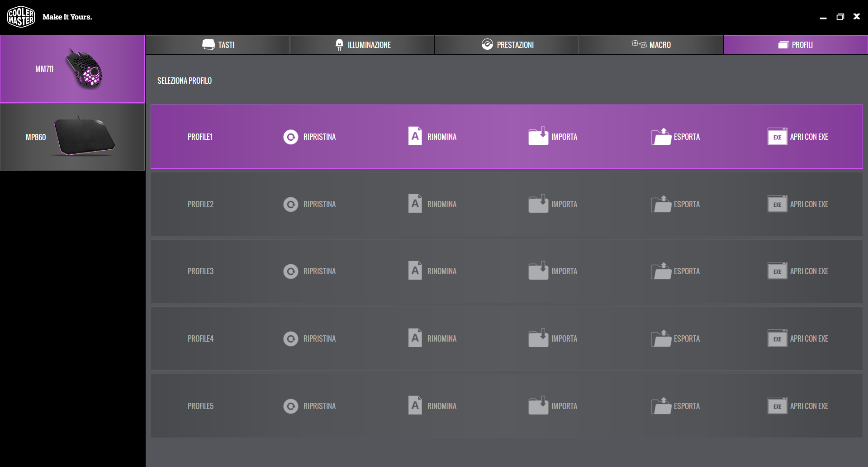Click RIPRISTINA label for PROFILE1
868x467 pixels.
(x=319, y=137)
